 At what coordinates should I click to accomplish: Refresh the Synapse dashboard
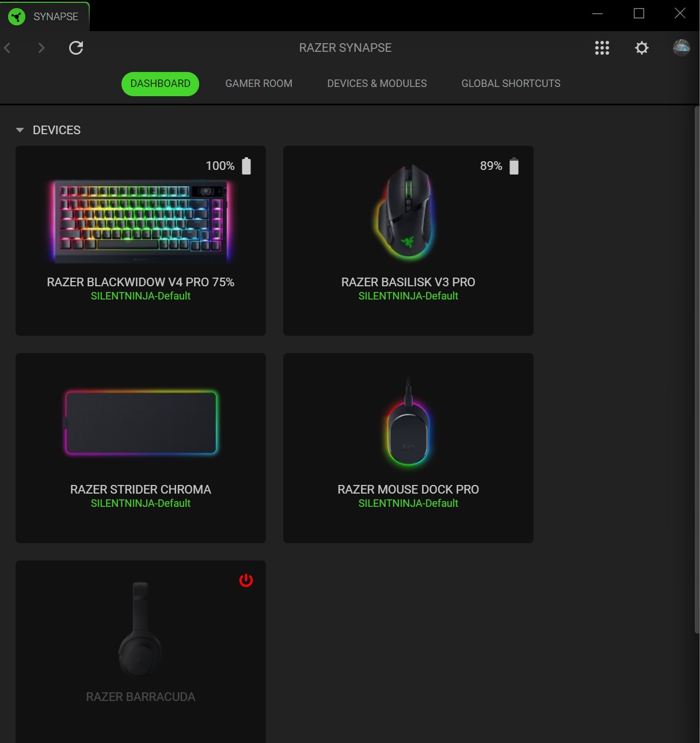[76, 48]
